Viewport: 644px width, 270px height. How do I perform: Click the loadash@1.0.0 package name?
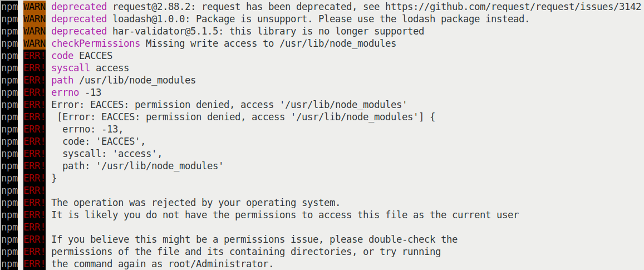[143, 19]
